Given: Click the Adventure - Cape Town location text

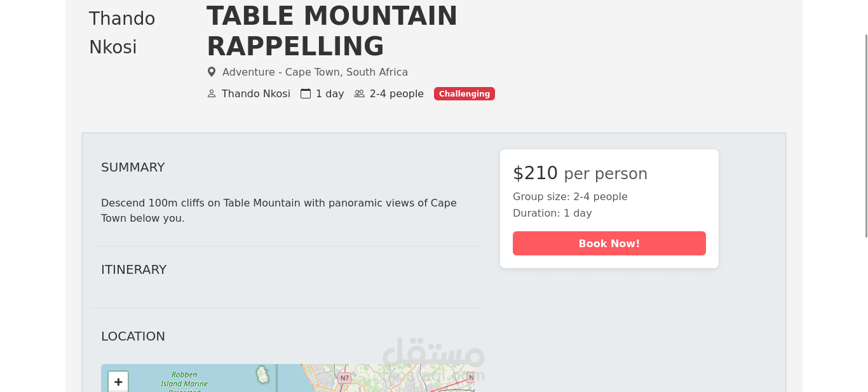Looking at the screenshot, I should pyautogui.click(x=315, y=72).
